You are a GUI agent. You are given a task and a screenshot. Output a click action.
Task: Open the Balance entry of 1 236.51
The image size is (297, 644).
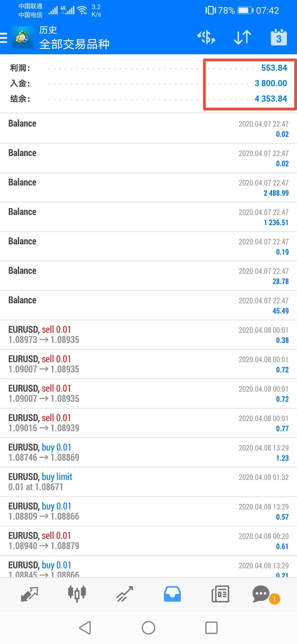point(148,217)
